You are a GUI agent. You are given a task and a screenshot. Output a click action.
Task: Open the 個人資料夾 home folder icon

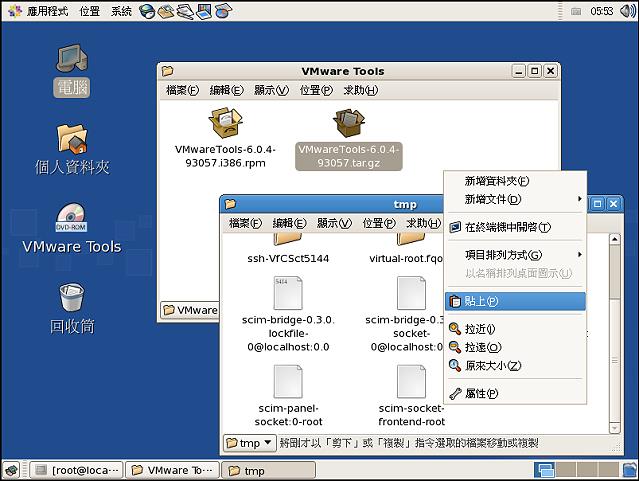(72, 139)
